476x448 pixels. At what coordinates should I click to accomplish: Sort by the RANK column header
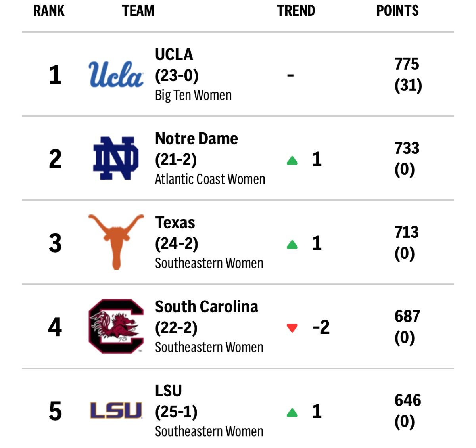pos(49,11)
